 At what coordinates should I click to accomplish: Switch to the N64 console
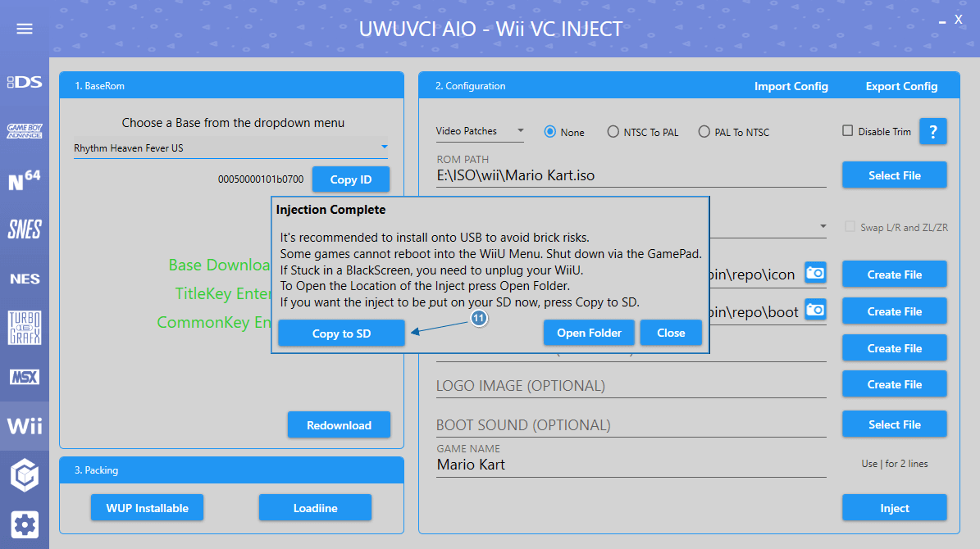25,180
